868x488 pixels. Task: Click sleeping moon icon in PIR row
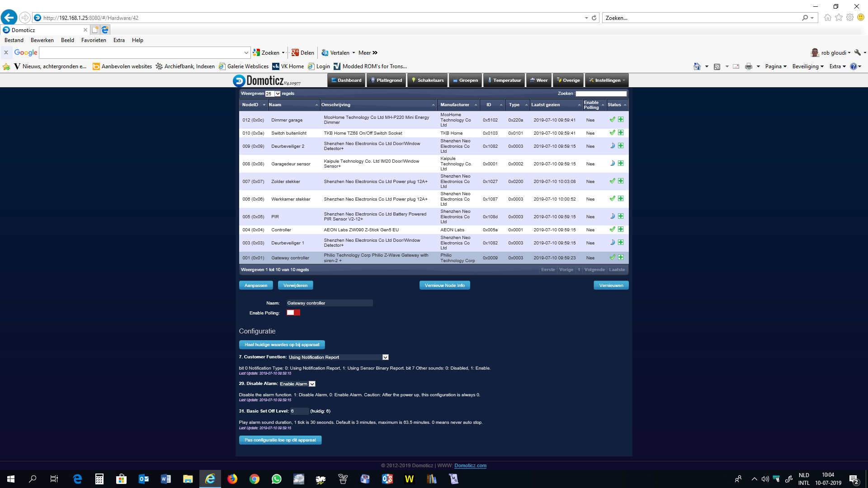tap(613, 216)
